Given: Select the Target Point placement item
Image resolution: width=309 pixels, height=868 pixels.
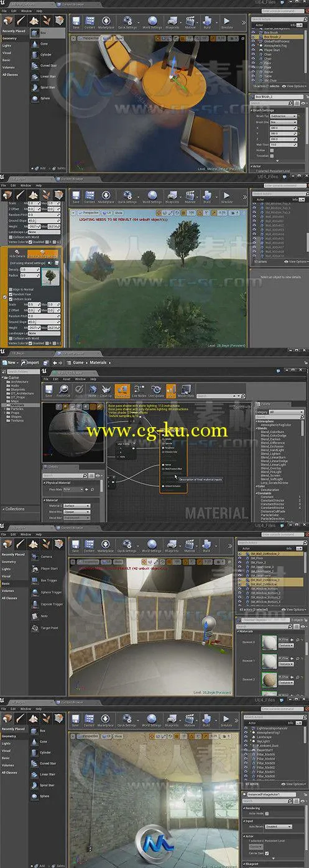Looking at the screenshot, I should [48, 628].
